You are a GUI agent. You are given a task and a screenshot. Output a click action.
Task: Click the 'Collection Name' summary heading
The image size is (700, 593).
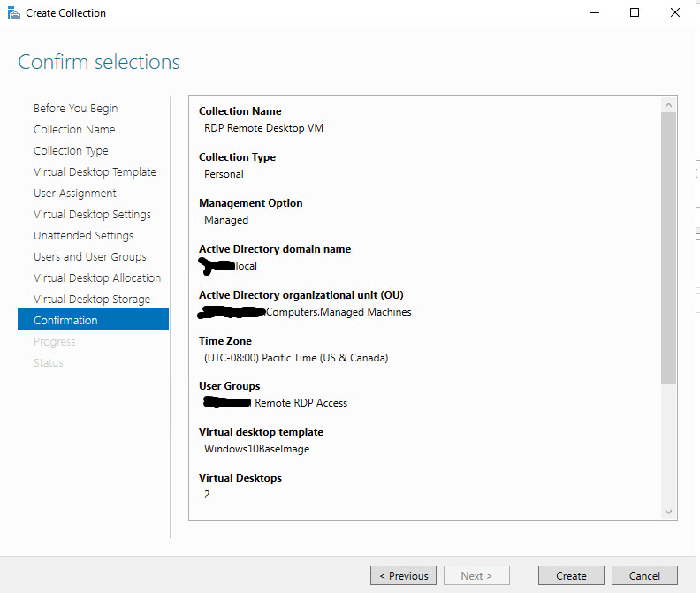tap(240, 111)
